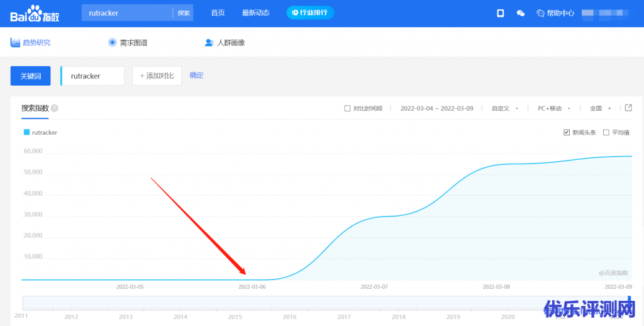Expand the 自定义 time range dropdown
Screen dimensions: 644x326
[505, 108]
